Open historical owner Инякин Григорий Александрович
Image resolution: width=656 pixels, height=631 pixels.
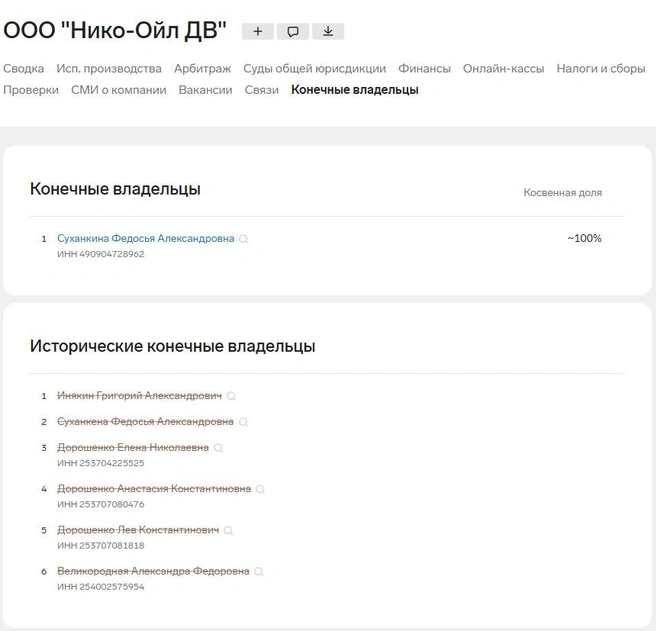point(139,395)
